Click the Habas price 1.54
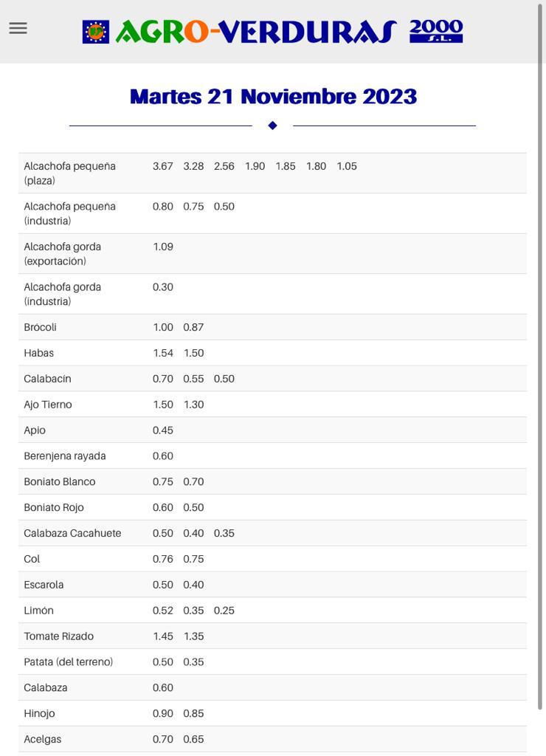Viewport: 546px width, 756px height. coord(163,353)
